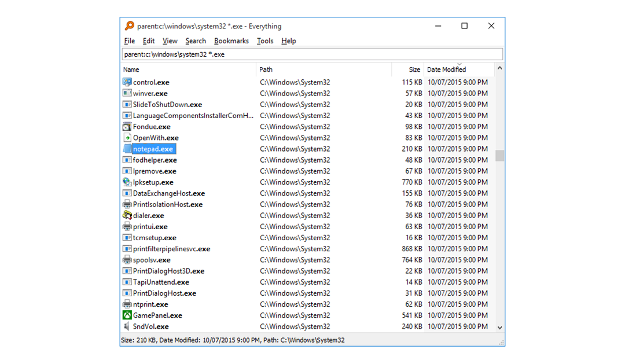This screenshot has width=625, height=364.
Task: Click the DataExchangeHost.exe file icon
Action: click(x=127, y=193)
